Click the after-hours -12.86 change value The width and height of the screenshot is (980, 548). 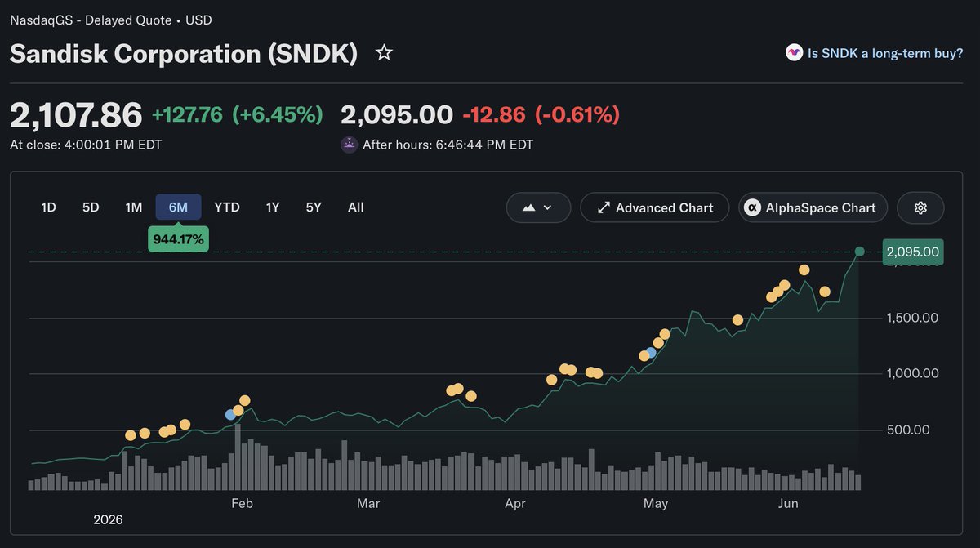point(494,115)
